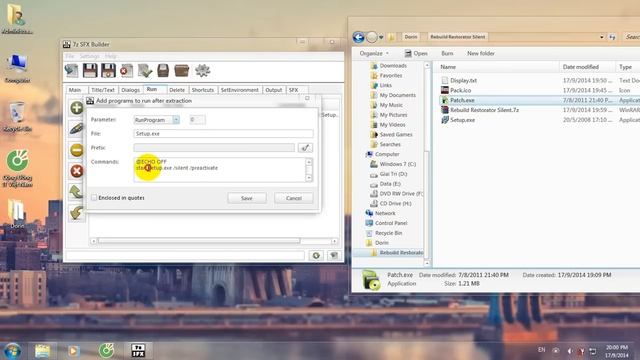The width and height of the screenshot is (640, 360).
Task: Switch to the Dialogs tab
Action: coord(131,90)
